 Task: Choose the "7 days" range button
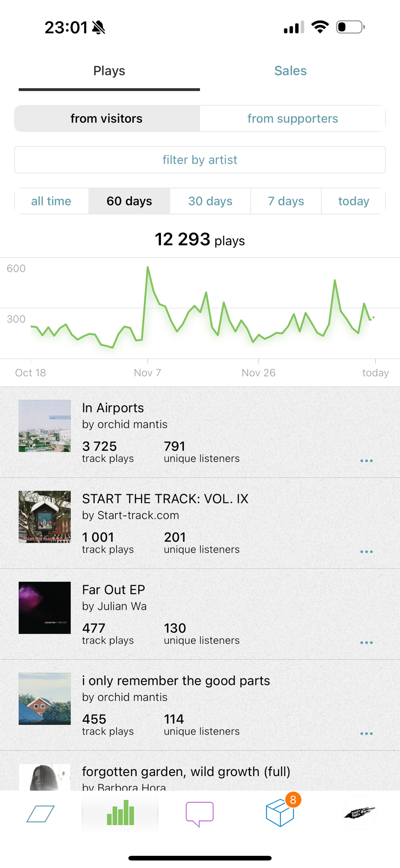(x=286, y=201)
